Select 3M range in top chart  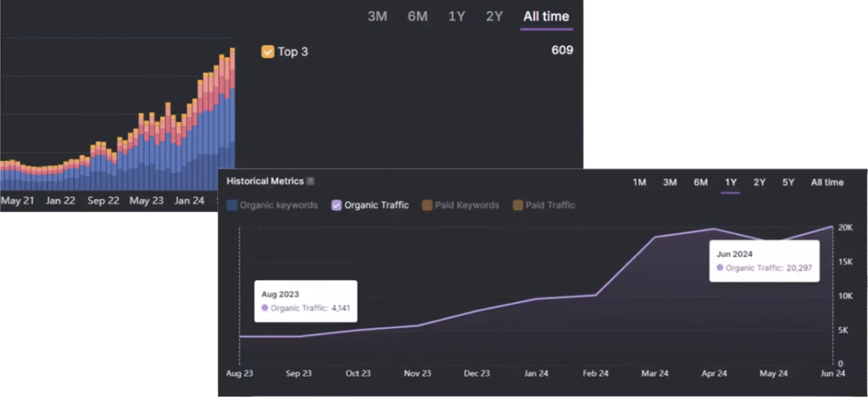click(377, 16)
